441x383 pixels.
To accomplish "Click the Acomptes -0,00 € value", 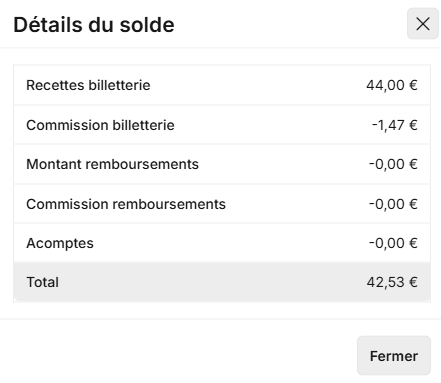I will [393, 243].
